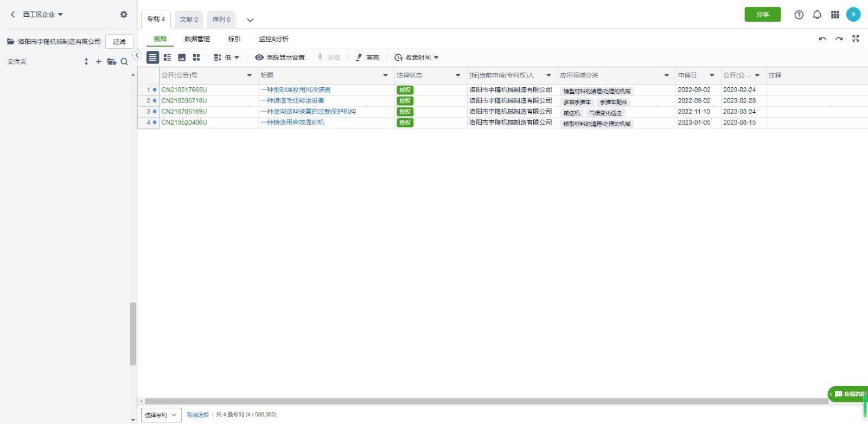Open the 法律状态 column dropdown

458,75
